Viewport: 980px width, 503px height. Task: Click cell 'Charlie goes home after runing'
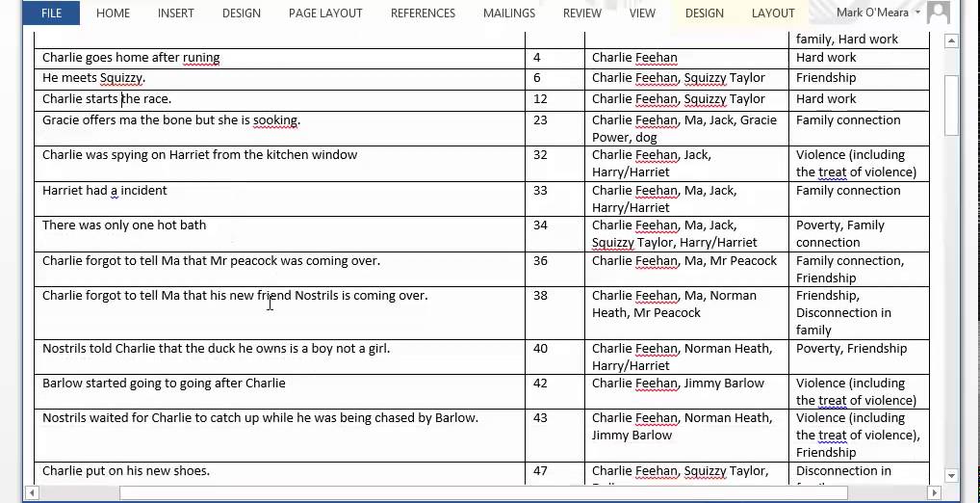[x=280, y=58]
